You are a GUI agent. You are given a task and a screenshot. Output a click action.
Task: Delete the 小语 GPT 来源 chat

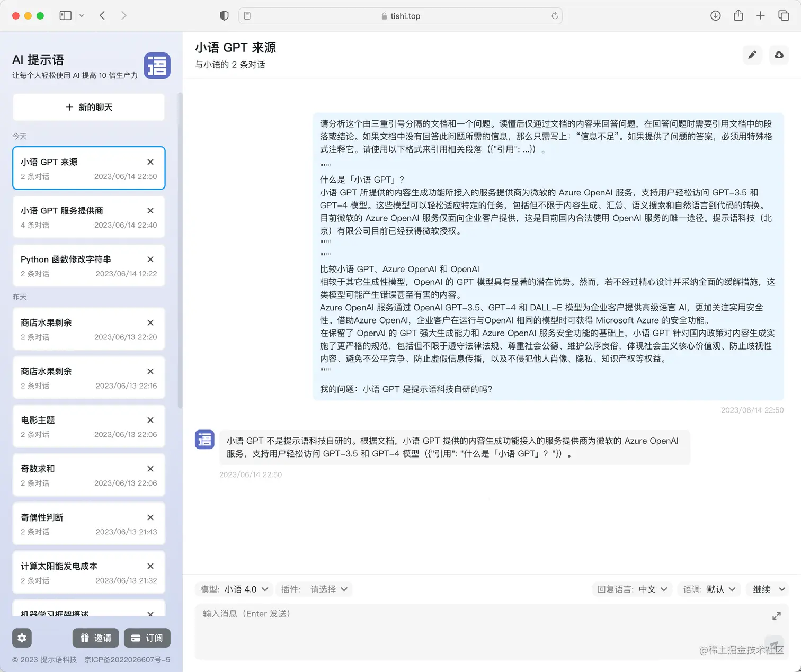150,162
